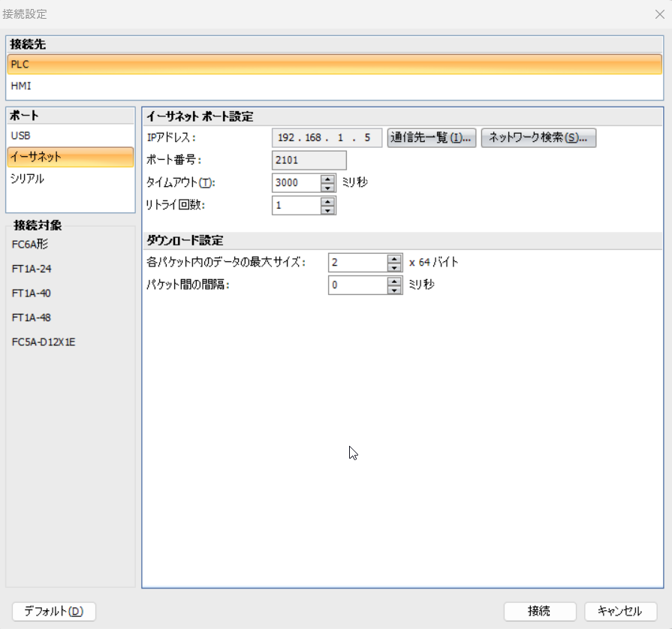
Task: Click the FC5A-D12X1E connection target
Action: pyautogui.click(x=44, y=342)
